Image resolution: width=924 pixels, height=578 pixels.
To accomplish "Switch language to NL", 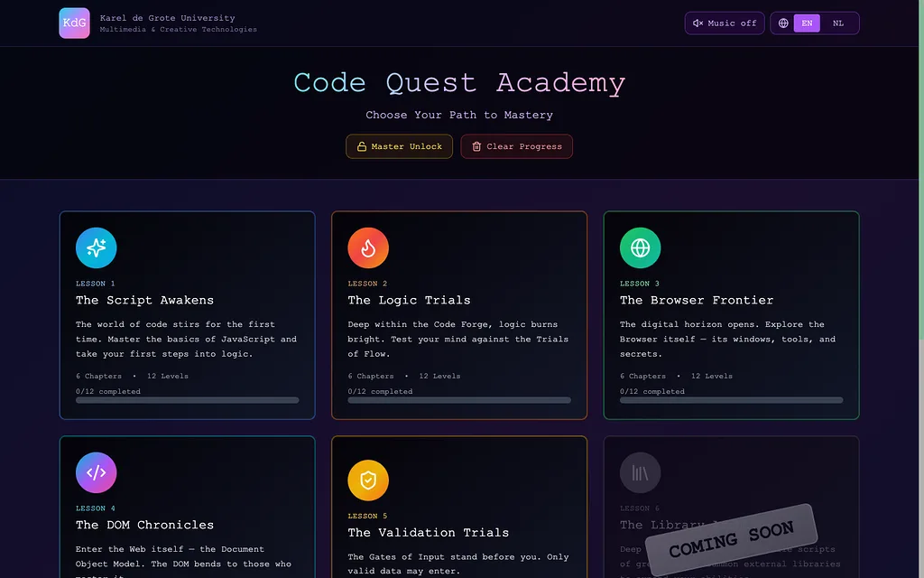I will (x=838, y=23).
